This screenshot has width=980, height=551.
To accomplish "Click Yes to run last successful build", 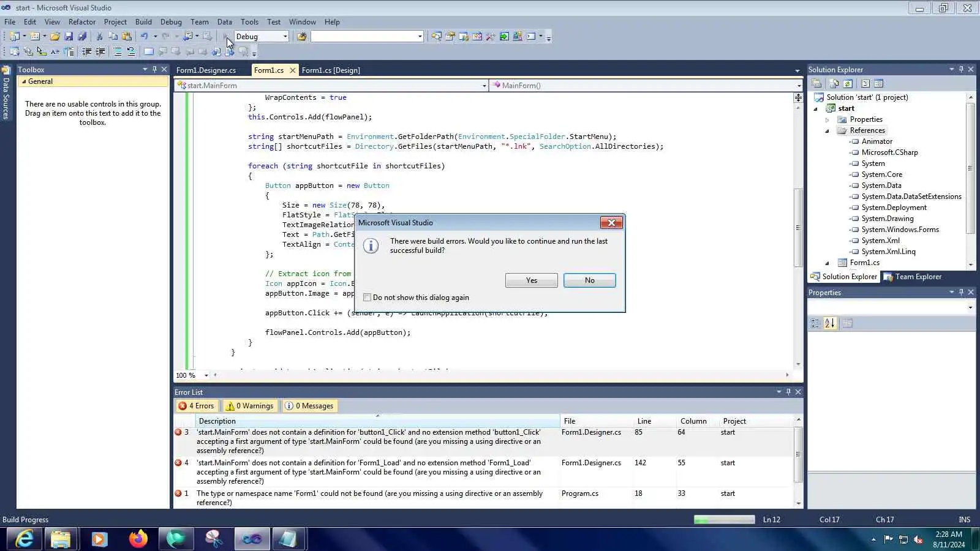I will click(532, 280).
